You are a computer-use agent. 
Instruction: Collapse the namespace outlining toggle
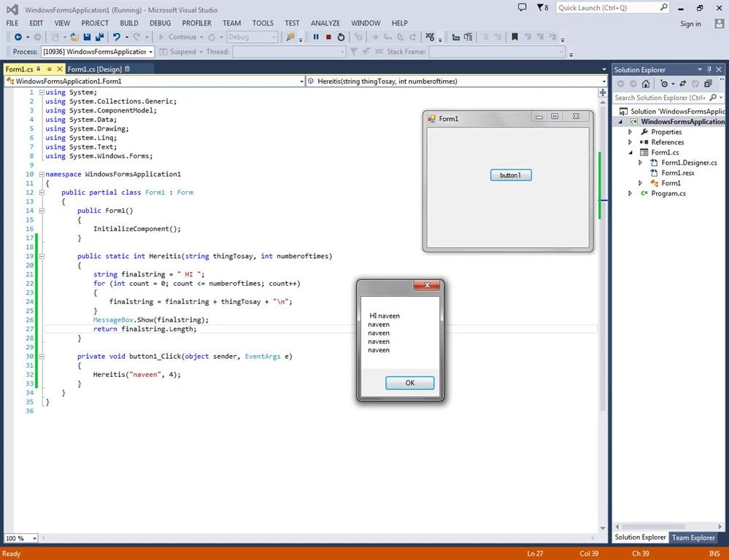tap(42, 174)
